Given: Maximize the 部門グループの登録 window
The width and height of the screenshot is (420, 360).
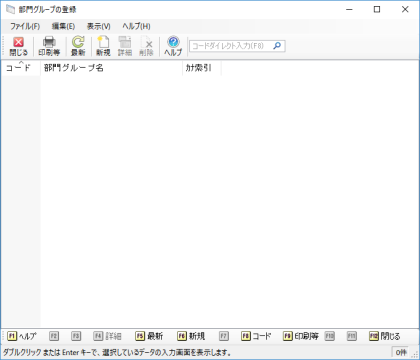Looking at the screenshot, I should point(377,9).
